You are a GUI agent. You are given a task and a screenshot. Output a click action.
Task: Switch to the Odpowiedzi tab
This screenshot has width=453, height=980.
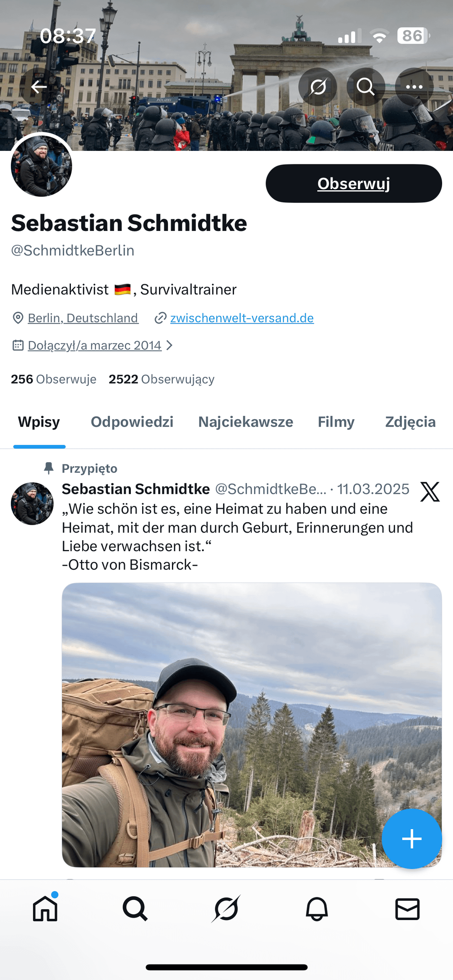(132, 422)
